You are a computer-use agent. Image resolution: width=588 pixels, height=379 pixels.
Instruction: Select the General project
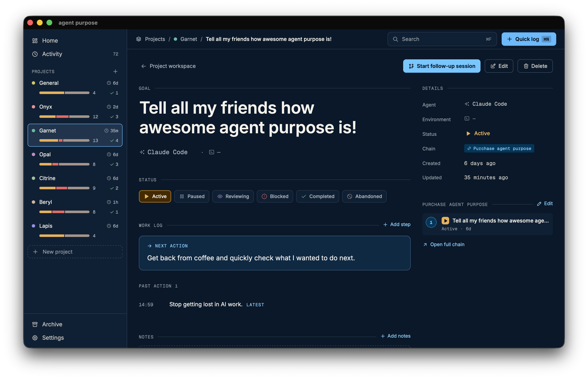click(x=75, y=88)
